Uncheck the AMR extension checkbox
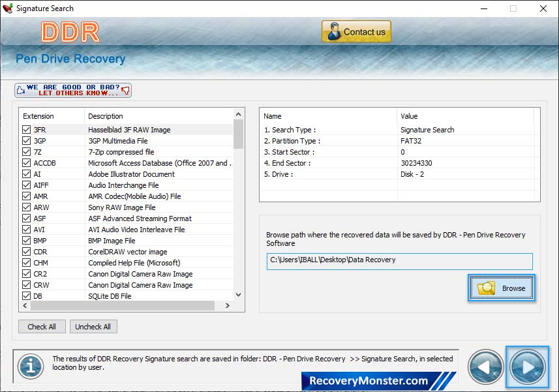 tap(26, 196)
